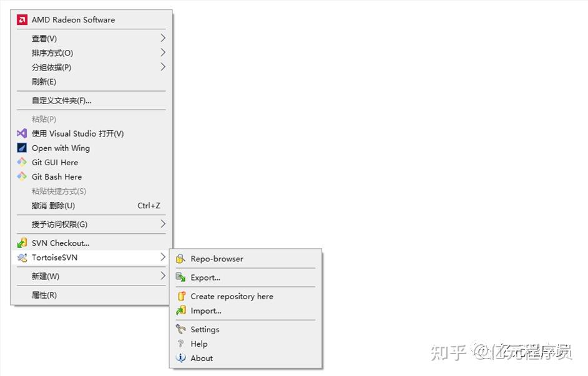Image resolution: width=588 pixels, height=376 pixels.
Task: Click the AMD Radeon Software logo icon
Action: click(22, 20)
